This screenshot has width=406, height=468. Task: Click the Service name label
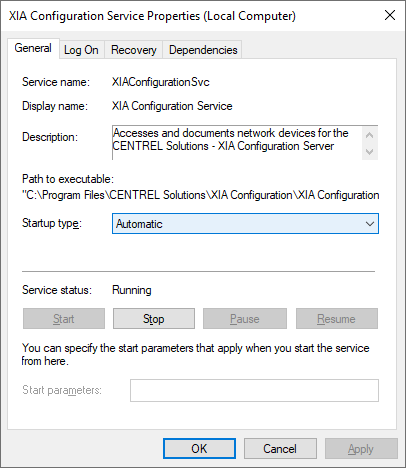coord(56,82)
